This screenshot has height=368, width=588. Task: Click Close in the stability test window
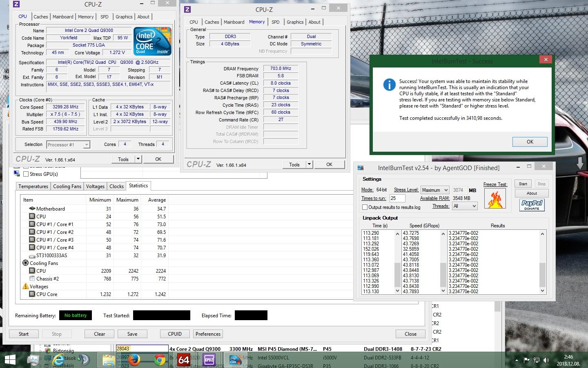pyautogui.click(x=410, y=334)
